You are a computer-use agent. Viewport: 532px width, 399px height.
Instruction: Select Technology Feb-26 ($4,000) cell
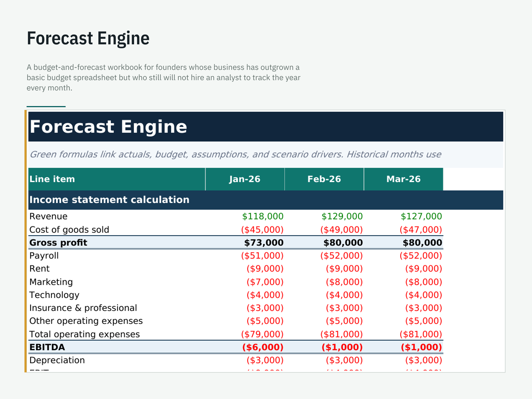(344, 295)
